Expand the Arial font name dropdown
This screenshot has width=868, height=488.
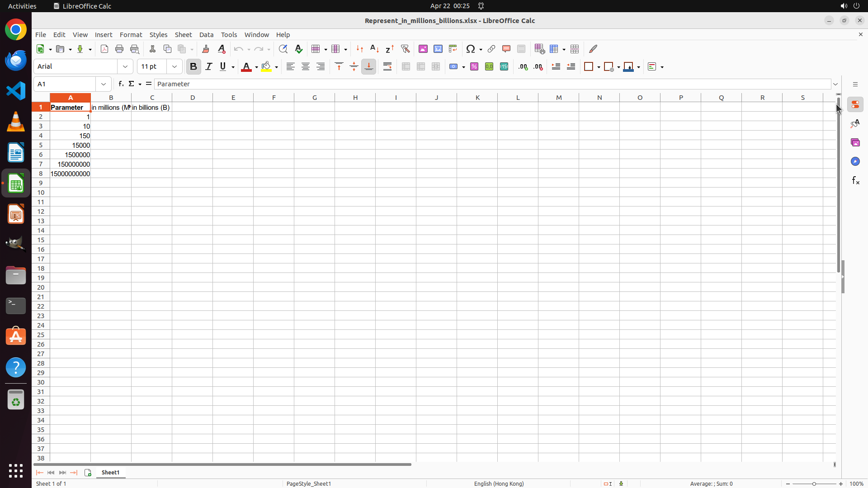125,66
